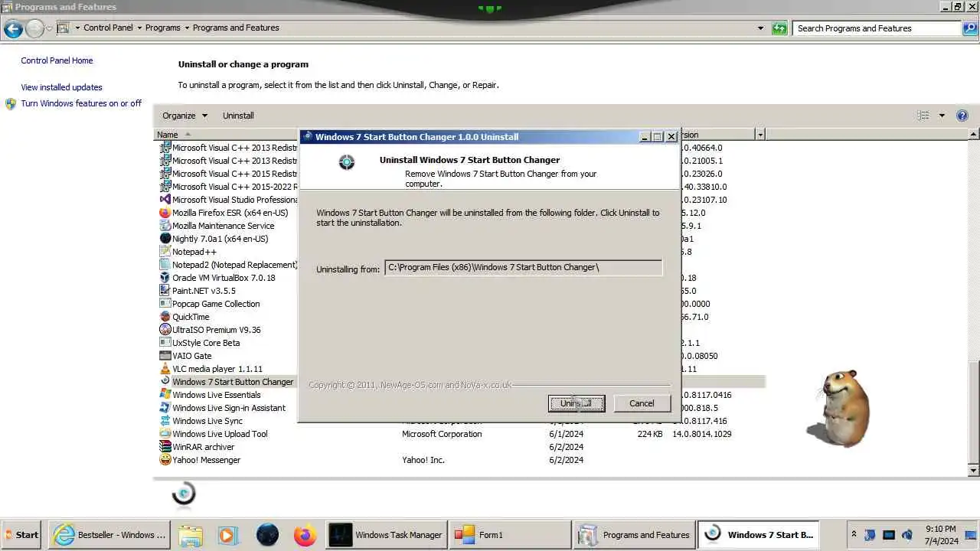Click the address bar refresh icon
Image resolution: width=980 pixels, height=551 pixels.
coord(779,28)
